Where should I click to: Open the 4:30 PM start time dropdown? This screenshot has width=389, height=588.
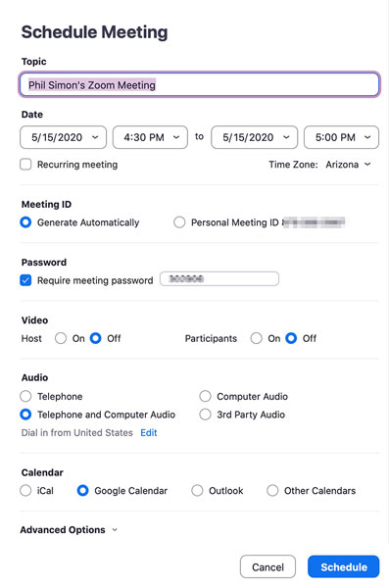click(x=150, y=137)
